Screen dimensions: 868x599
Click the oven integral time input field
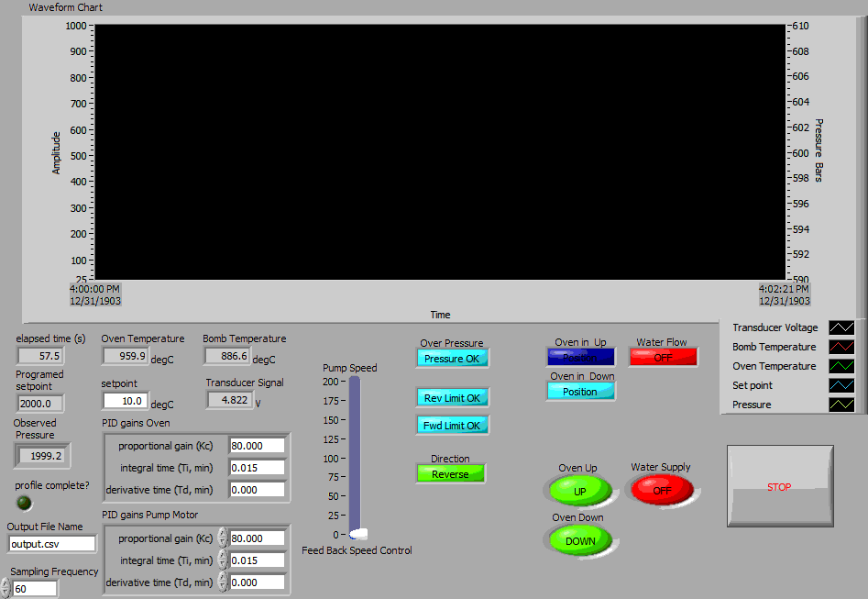[257, 468]
